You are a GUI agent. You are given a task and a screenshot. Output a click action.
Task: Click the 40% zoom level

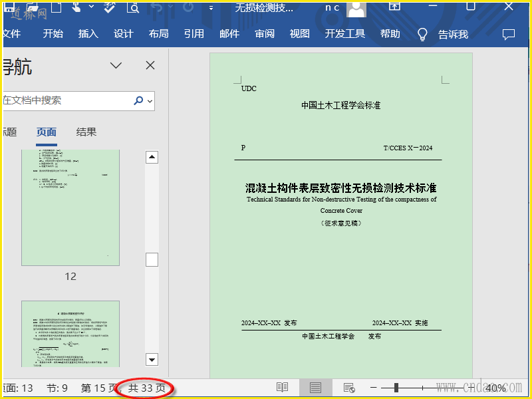(495, 388)
